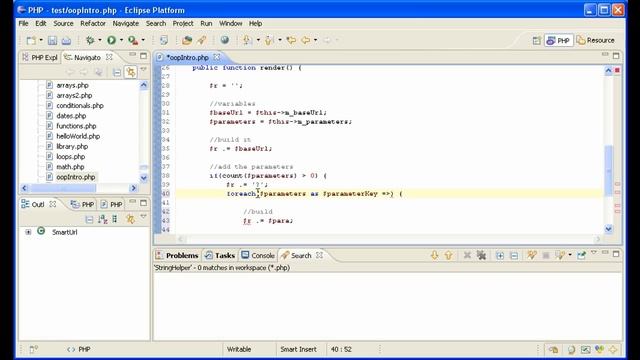Show next match in Search view
This screenshot has width=640, height=360.
(x=434, y=256)
